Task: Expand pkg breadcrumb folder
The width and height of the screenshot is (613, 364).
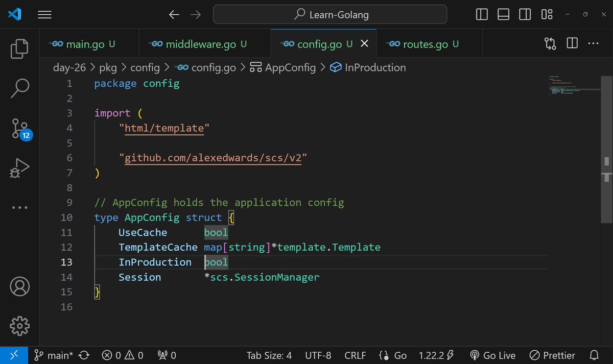Action: [107, 67]
